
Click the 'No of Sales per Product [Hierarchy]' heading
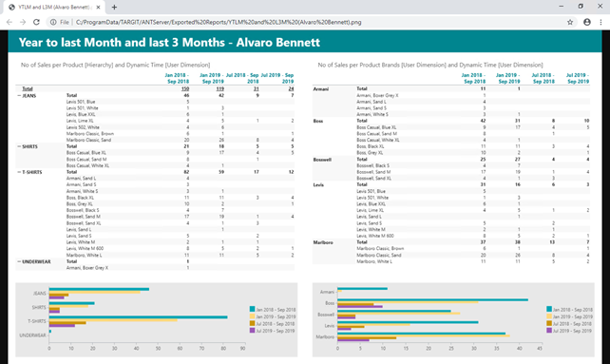pos(116,65)
